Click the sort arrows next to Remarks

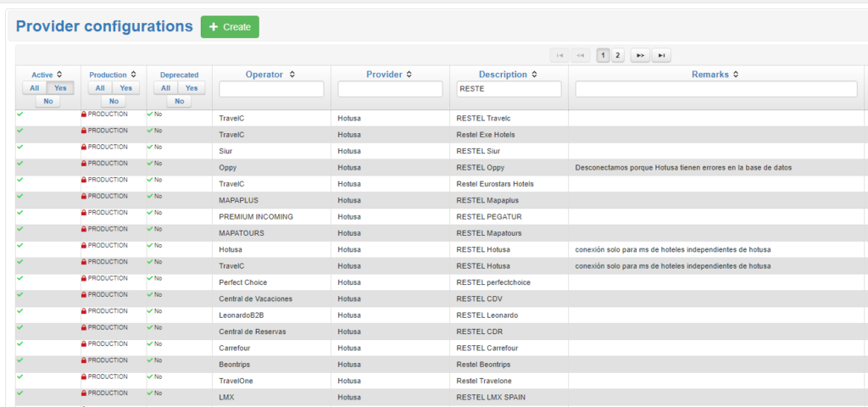[x=735, y=75]
